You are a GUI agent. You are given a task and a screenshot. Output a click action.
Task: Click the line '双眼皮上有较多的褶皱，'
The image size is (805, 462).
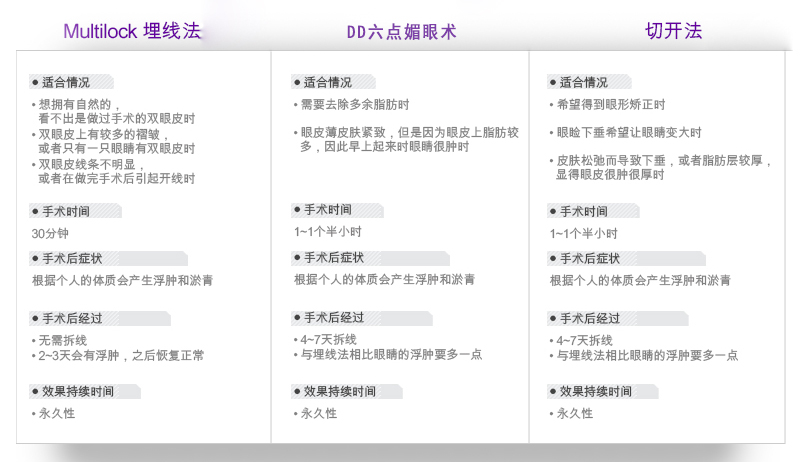[x=104, y=134]
